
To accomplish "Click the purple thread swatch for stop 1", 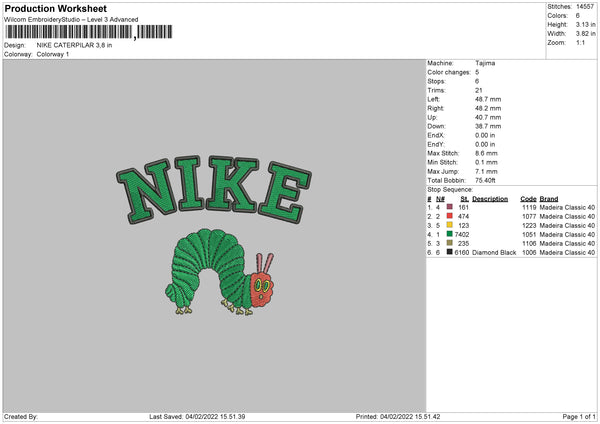I will coord(450,207).
